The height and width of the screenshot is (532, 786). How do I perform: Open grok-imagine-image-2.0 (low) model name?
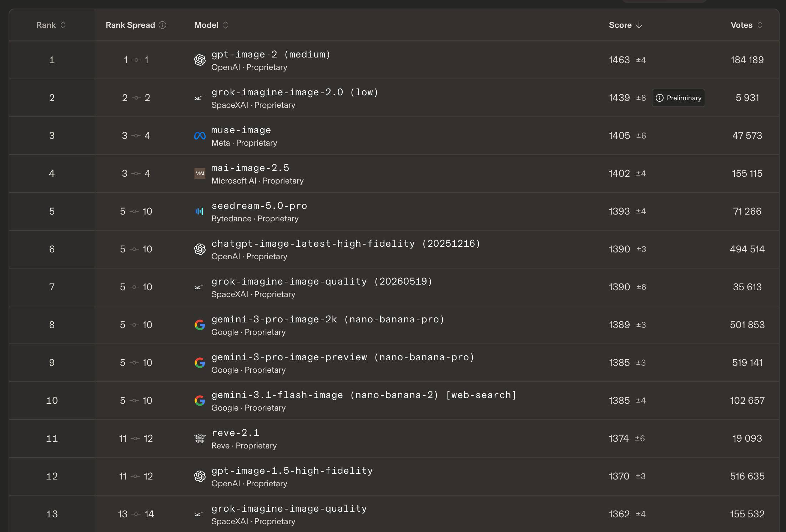coord(295,92)
